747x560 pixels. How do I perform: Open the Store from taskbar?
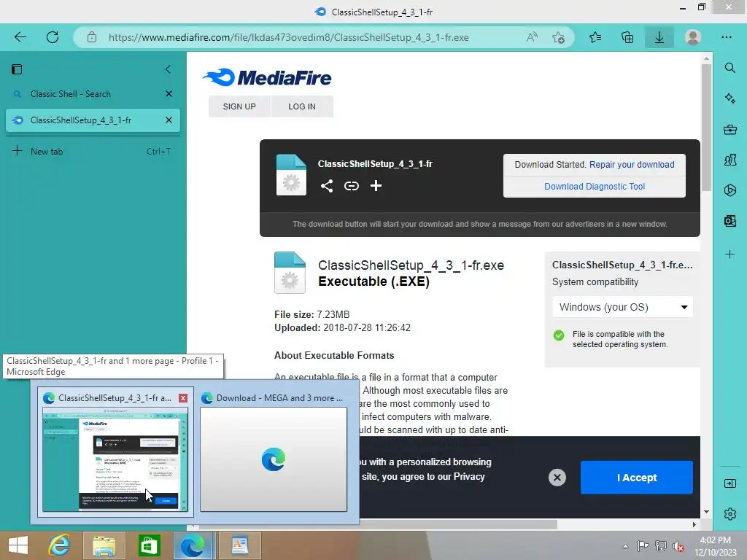(x=149, y=545)
